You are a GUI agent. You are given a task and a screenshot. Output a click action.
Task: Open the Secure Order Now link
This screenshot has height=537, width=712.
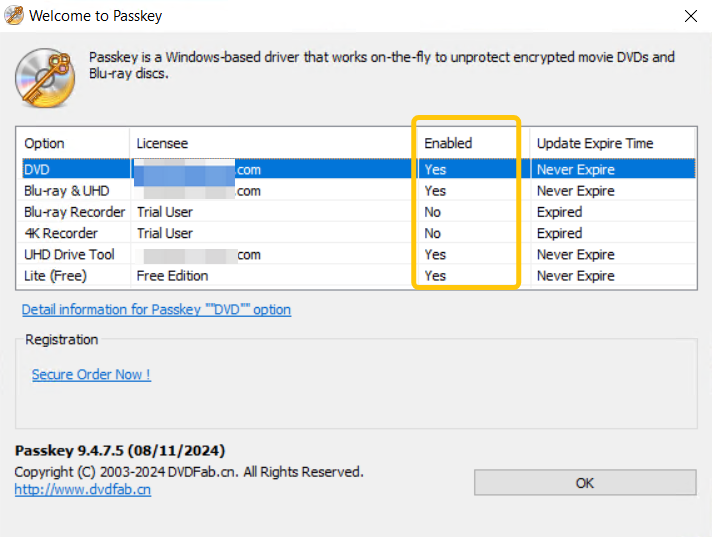click(x=91, y=374)
